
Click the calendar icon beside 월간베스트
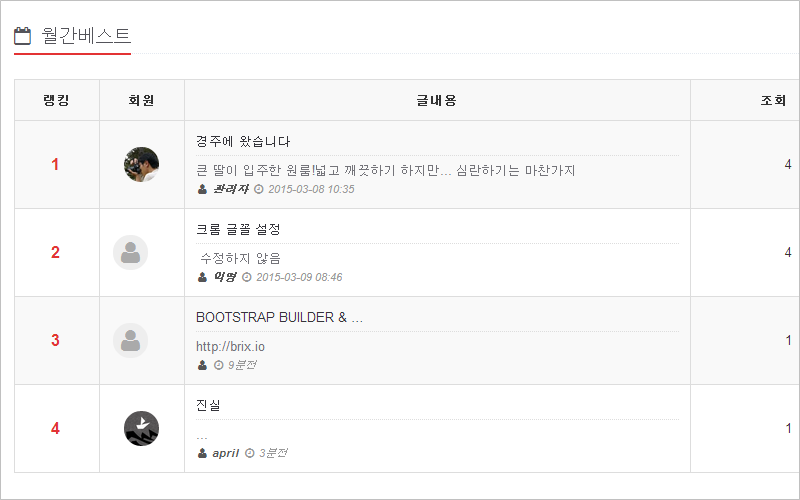coord(22,36)
